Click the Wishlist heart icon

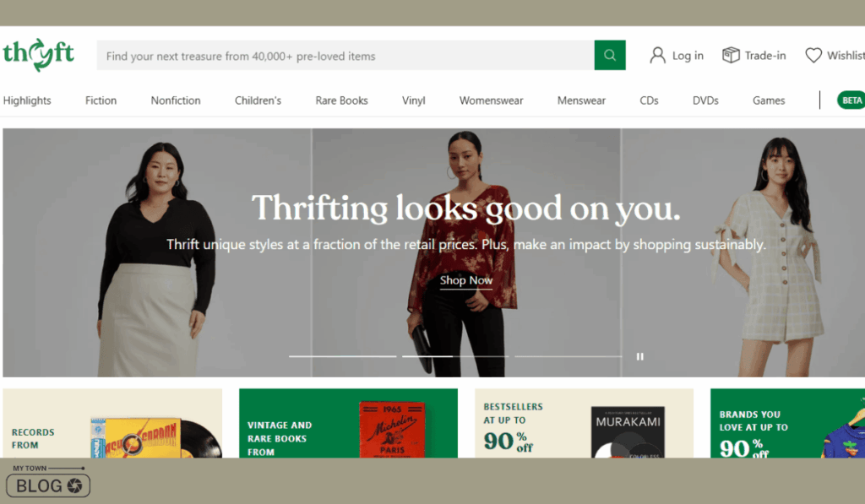(x=813, y=55)
